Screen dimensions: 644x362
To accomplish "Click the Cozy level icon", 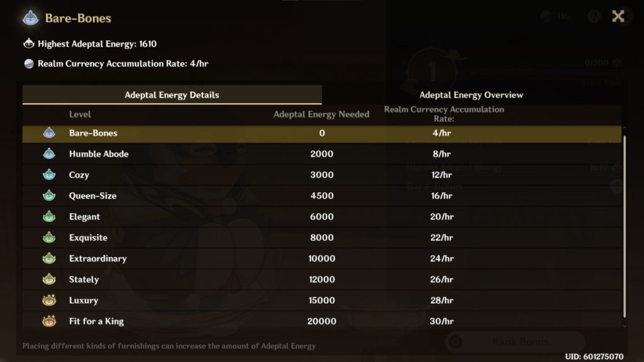I will point(49,175).
